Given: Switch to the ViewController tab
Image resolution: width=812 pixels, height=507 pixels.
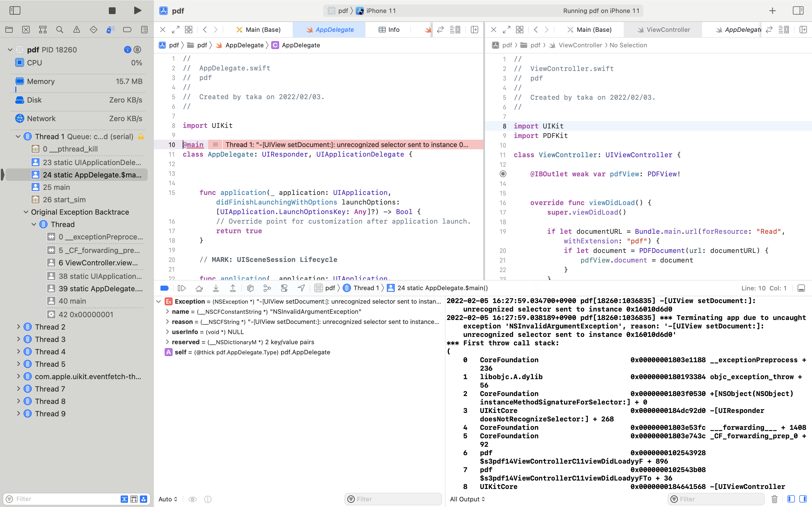Looking at the screenshot, I should click(x=663, y=30).
